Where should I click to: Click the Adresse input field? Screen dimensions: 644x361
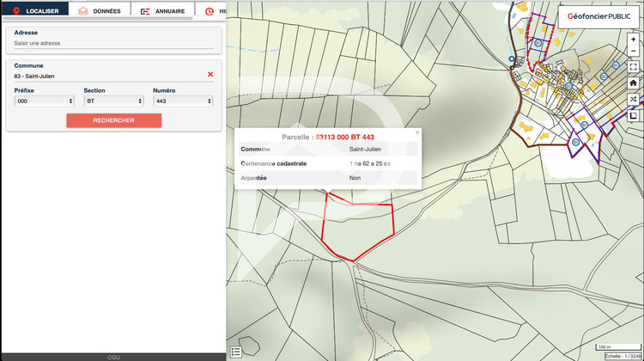[x=113, y=43]
